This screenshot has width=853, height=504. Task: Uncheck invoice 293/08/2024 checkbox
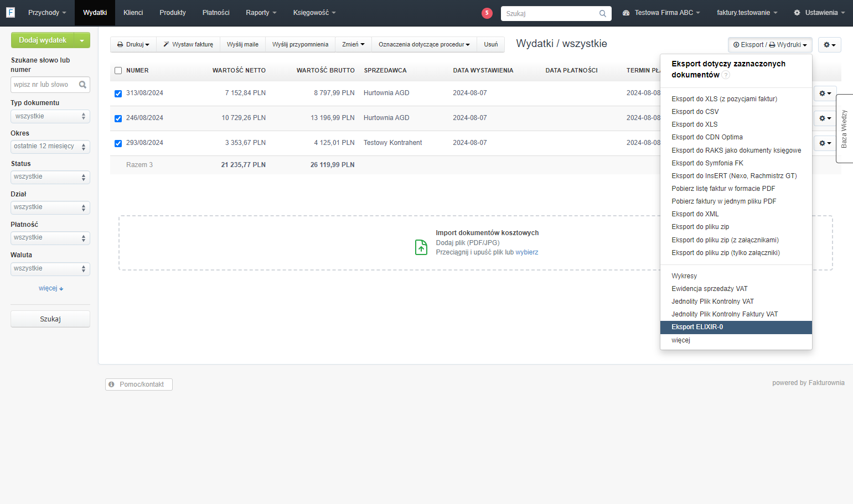coord(118,143)
